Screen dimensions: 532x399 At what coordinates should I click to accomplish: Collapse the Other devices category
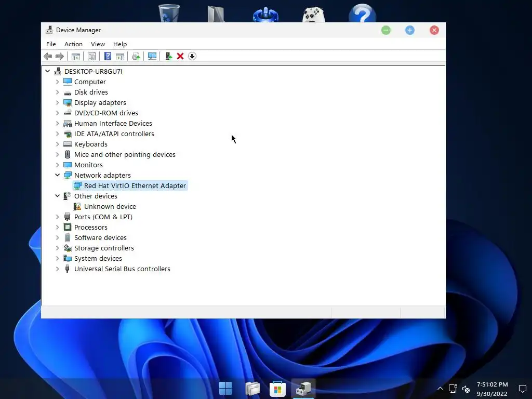click(x=57, y=196)
